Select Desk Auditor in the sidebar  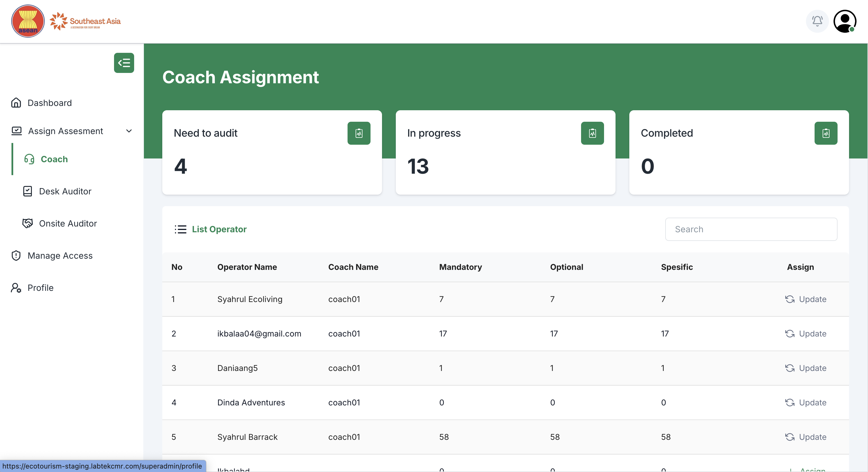(65, 191)
